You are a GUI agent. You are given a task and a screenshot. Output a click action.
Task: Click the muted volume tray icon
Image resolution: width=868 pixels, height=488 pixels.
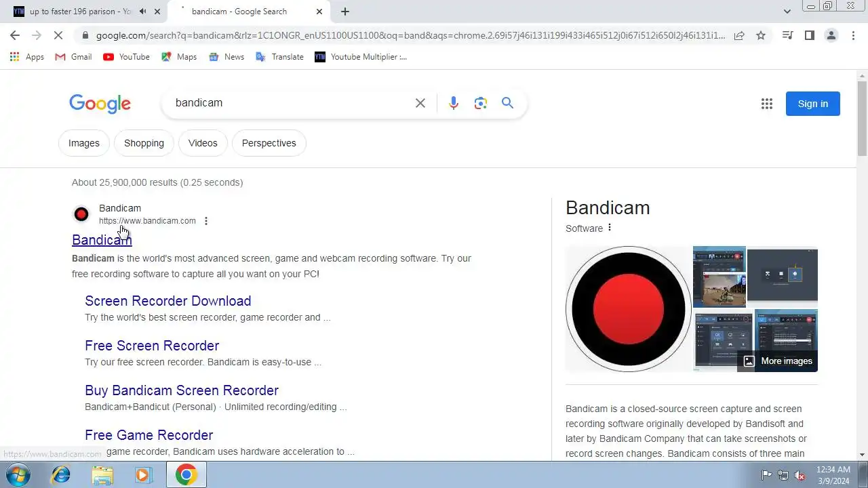pos(800,475)
